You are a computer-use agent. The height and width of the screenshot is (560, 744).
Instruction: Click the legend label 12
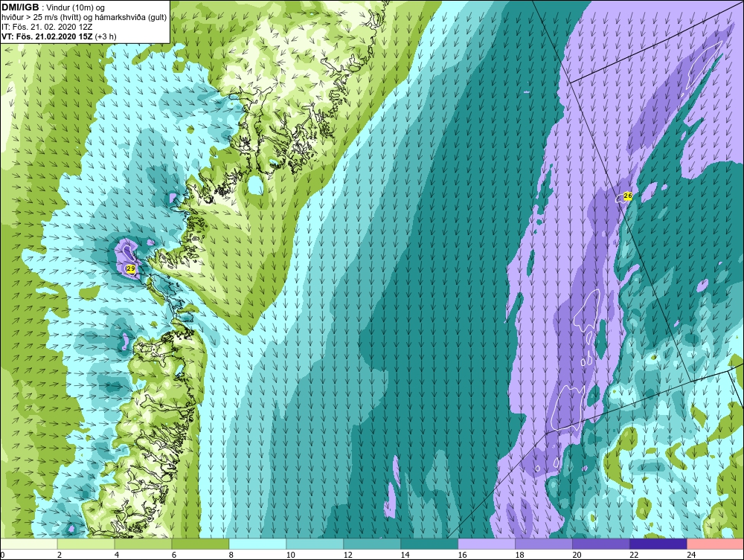(348, 555)
